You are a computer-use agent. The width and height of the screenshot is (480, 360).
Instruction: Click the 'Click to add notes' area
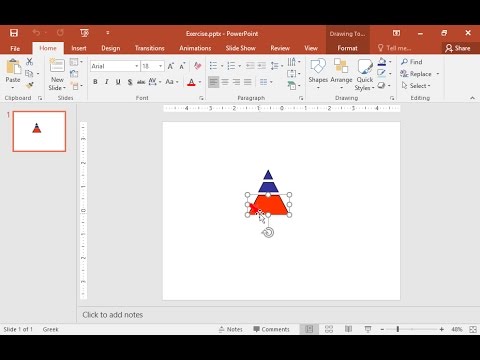click(x=113, y=315)
